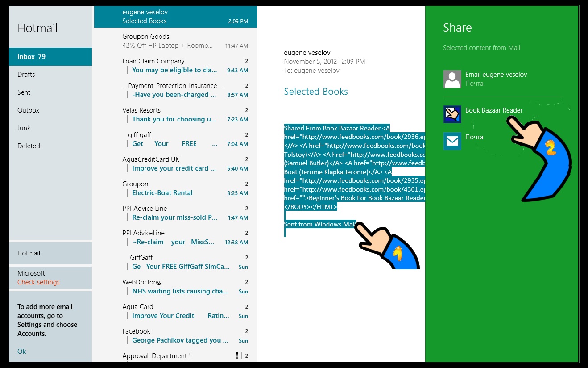Dismiss the accounts tip with Ok

coord(21,351)
